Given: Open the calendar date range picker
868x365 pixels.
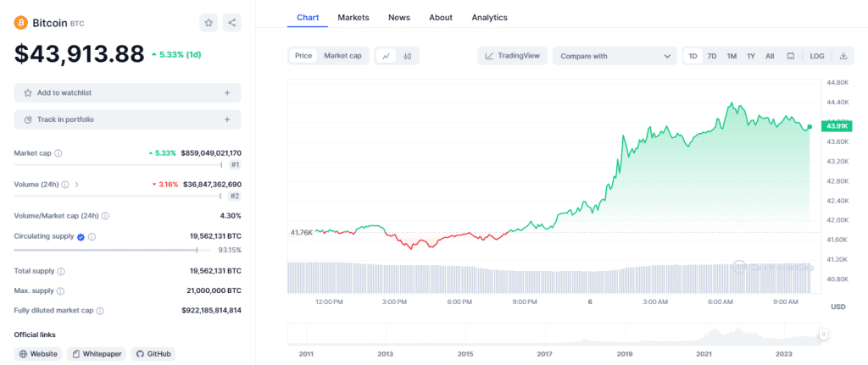Looking at the screenshot, I should [791, 56].
